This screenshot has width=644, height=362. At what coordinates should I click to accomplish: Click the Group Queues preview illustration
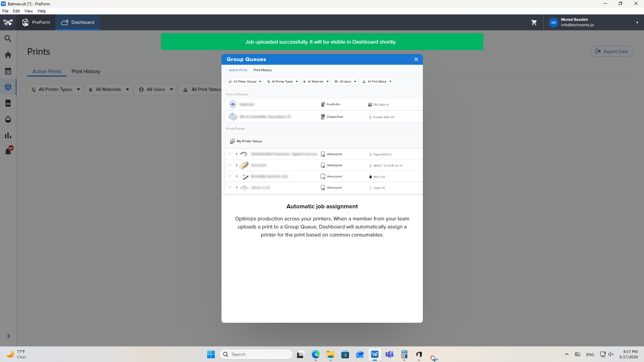tap(322, 130)
